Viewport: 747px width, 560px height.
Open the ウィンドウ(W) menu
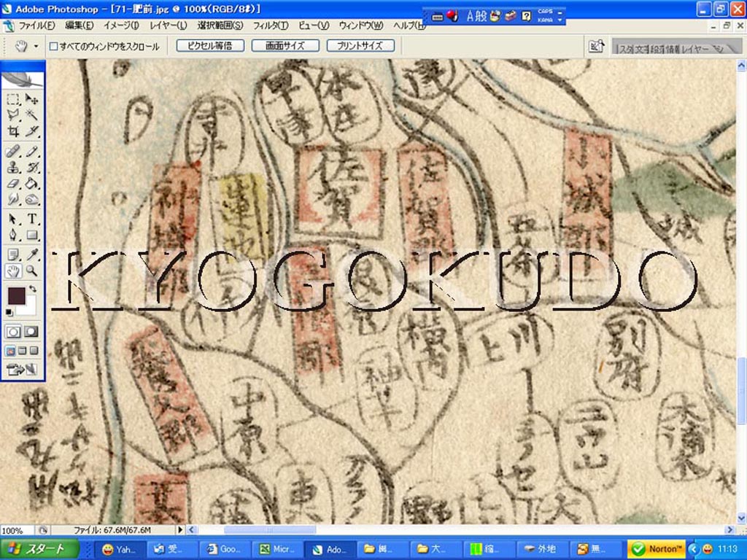pos(361,26)
